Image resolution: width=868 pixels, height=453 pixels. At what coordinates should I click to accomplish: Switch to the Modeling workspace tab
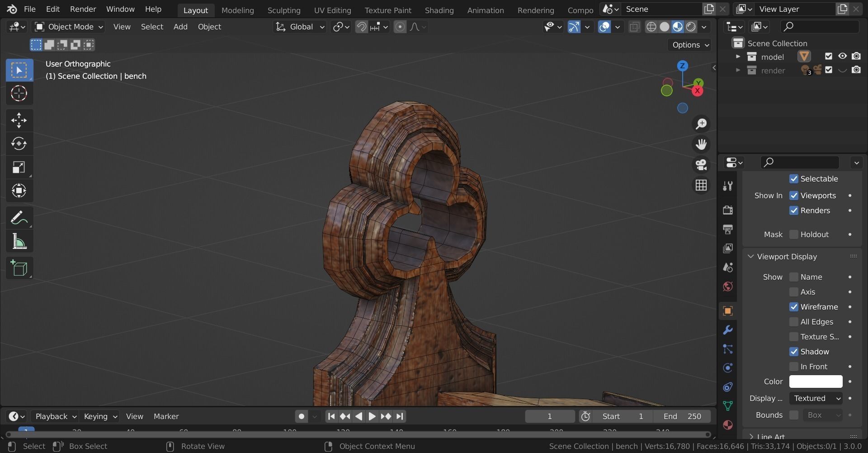[x=238, y=10]
